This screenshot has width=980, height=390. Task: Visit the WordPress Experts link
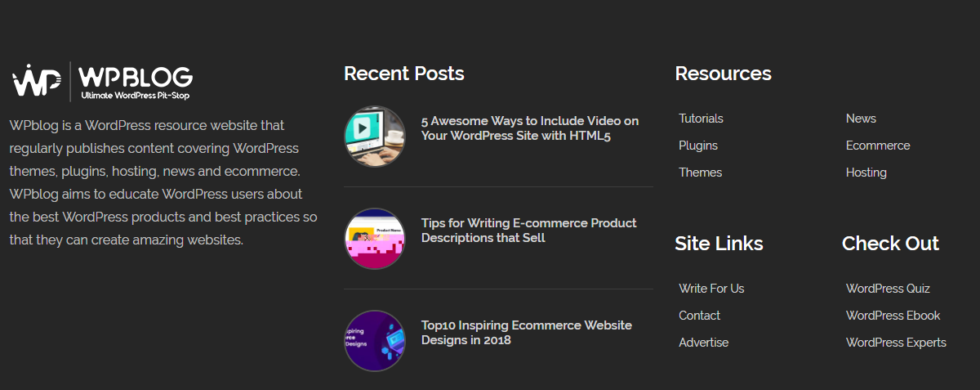coord(896,343)
